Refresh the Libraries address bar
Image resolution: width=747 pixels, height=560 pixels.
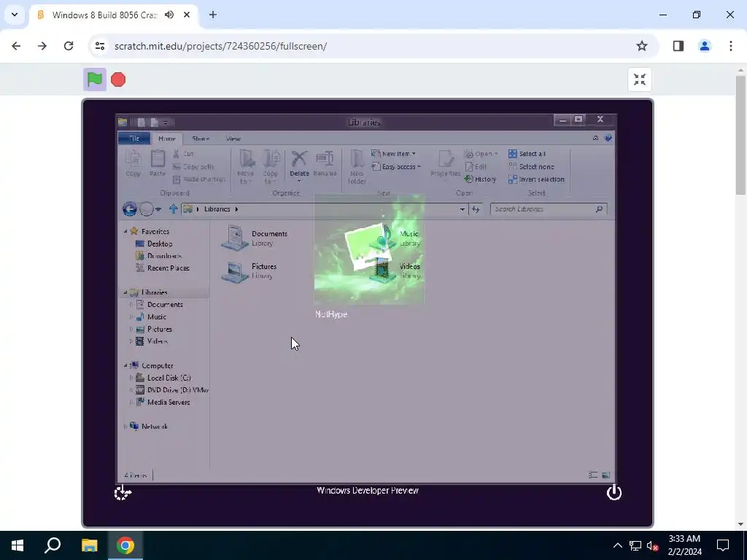pyautogui.click(x=476, y=209)
